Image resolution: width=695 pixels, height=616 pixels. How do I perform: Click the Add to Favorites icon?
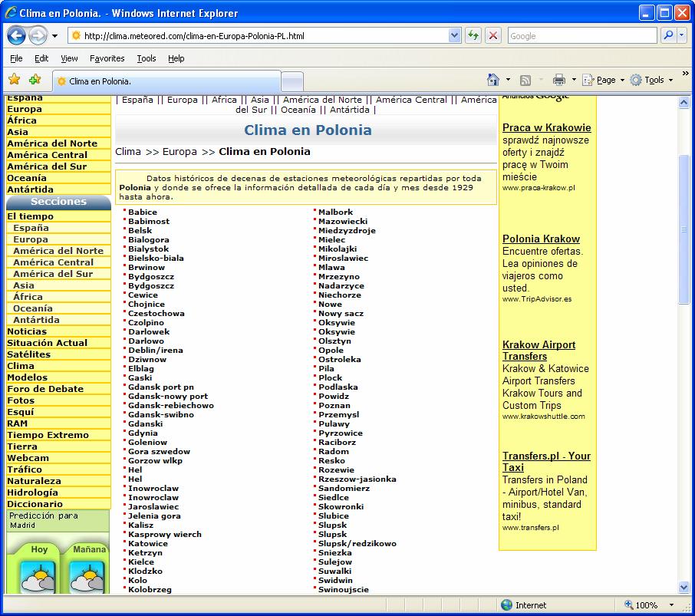click(35, 80)
